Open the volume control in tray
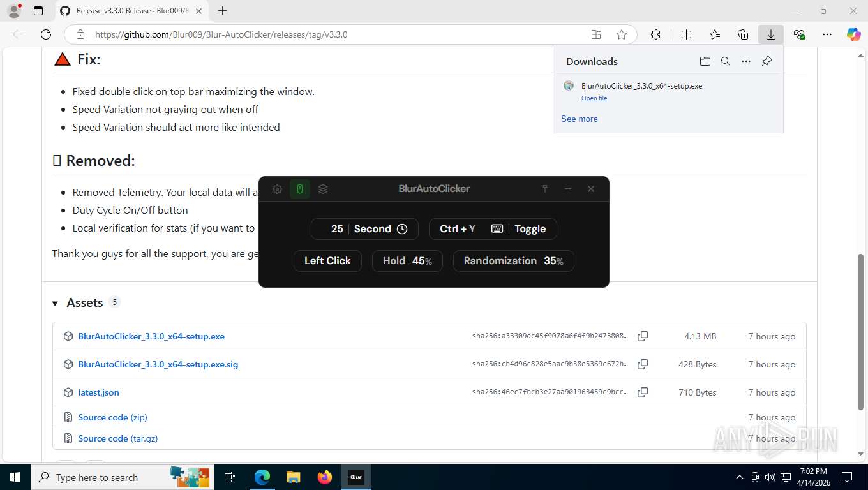This screenshot has width=868, height=490. [770, 477]
